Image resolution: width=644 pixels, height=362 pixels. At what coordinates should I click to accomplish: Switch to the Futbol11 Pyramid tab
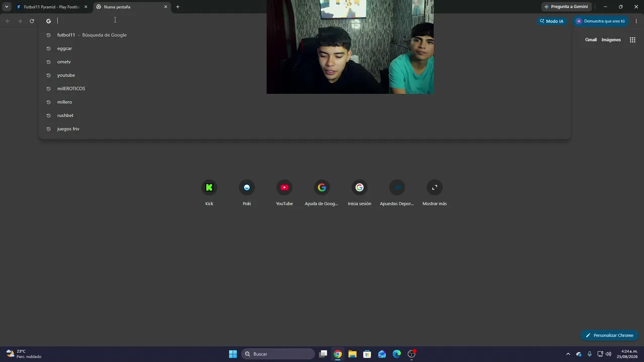(x=52, y=7)
